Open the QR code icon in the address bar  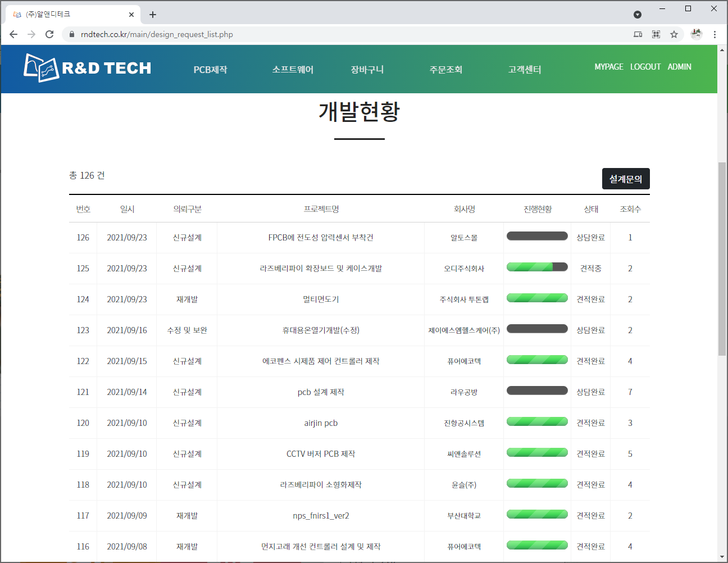point(656,34)
